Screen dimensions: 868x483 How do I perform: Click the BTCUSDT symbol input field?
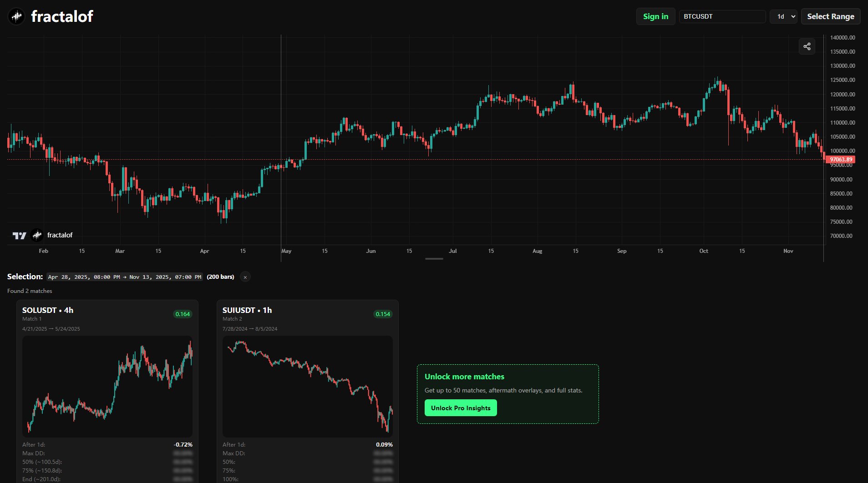(722, 16)
